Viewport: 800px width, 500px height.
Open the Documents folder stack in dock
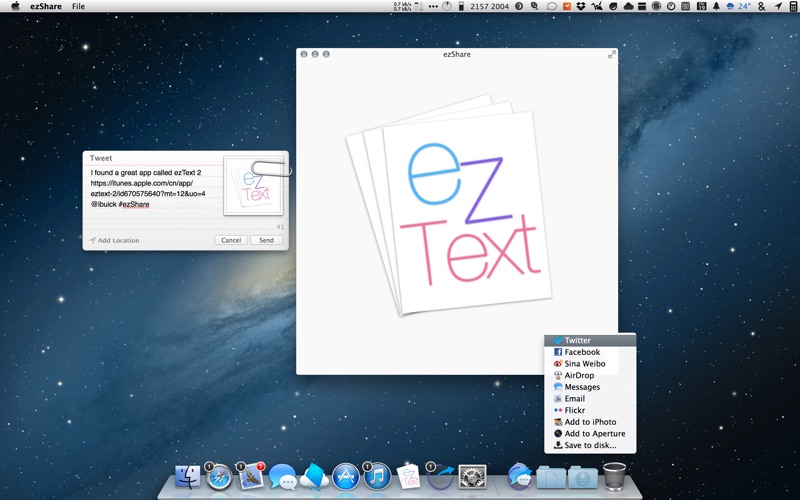pyautogui.click(x=551, y=478)
